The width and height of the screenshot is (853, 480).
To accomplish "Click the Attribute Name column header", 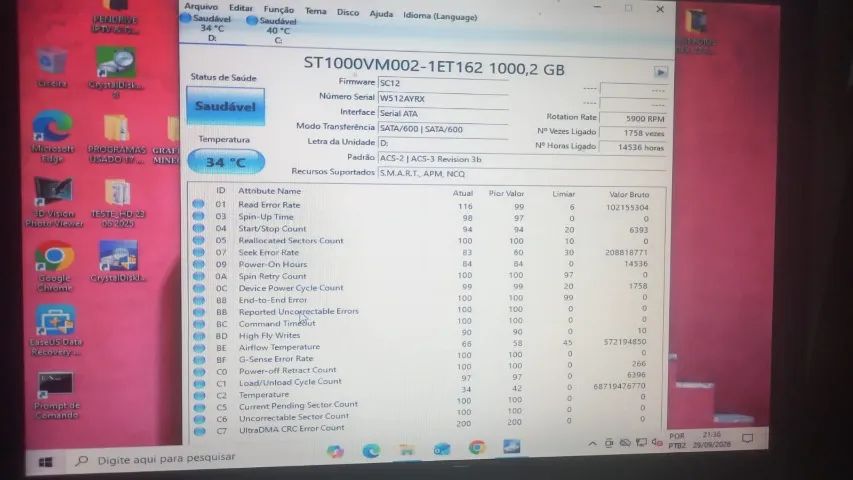I will 269,191.
